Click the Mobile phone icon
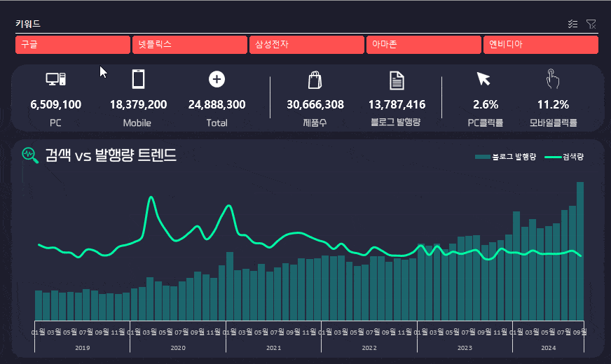Screen dimensions: 611x364 (138, 79)
